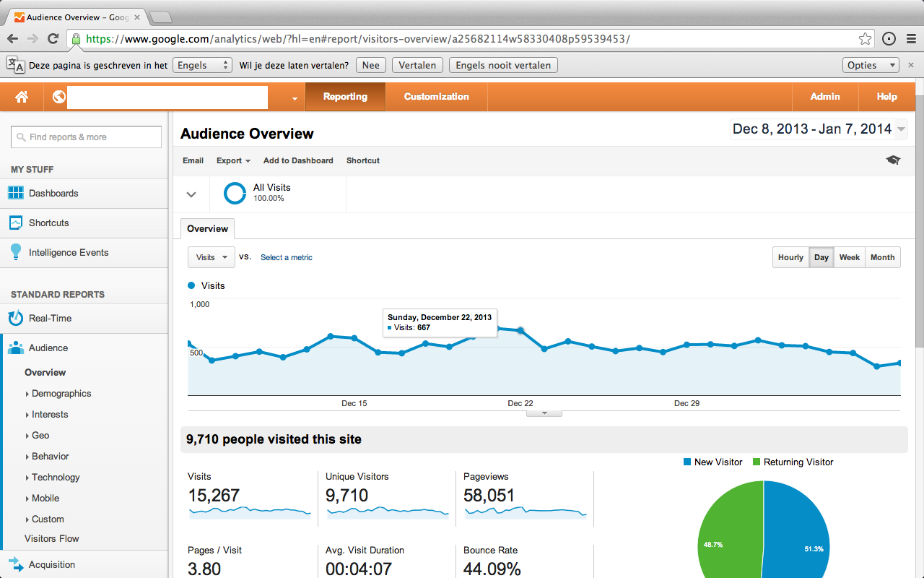The width and height of the screenshot is (924, 578).
Task: Close the Audience Overview browser tab
Action: 136,17
